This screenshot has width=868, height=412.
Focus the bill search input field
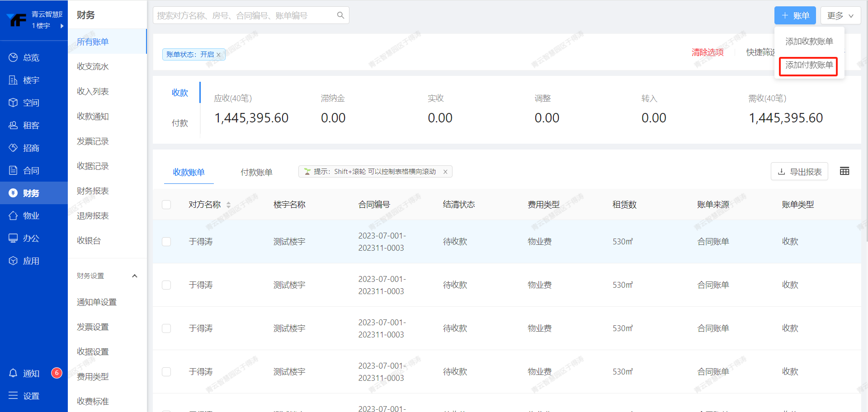tap(244, 15)
